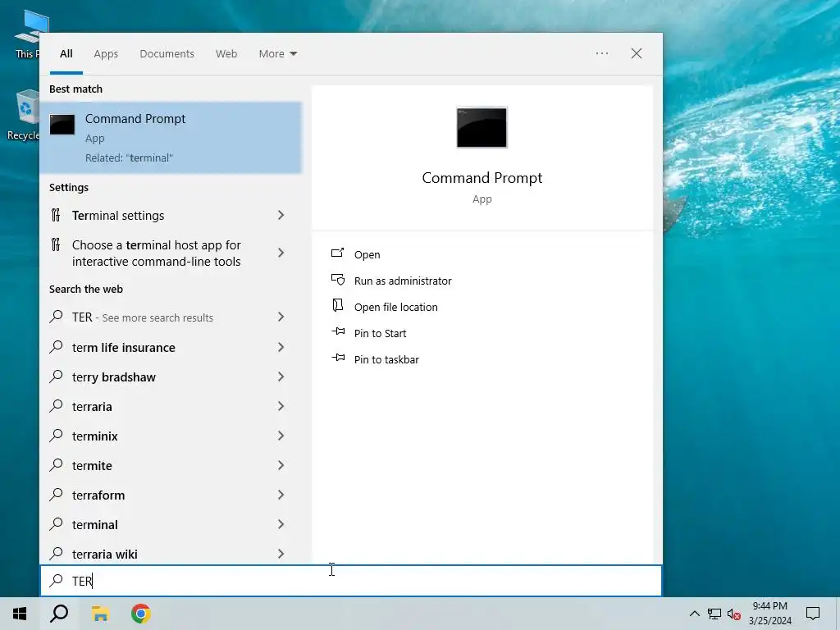Select the terminix web suggestion

(x=171, y=436)
